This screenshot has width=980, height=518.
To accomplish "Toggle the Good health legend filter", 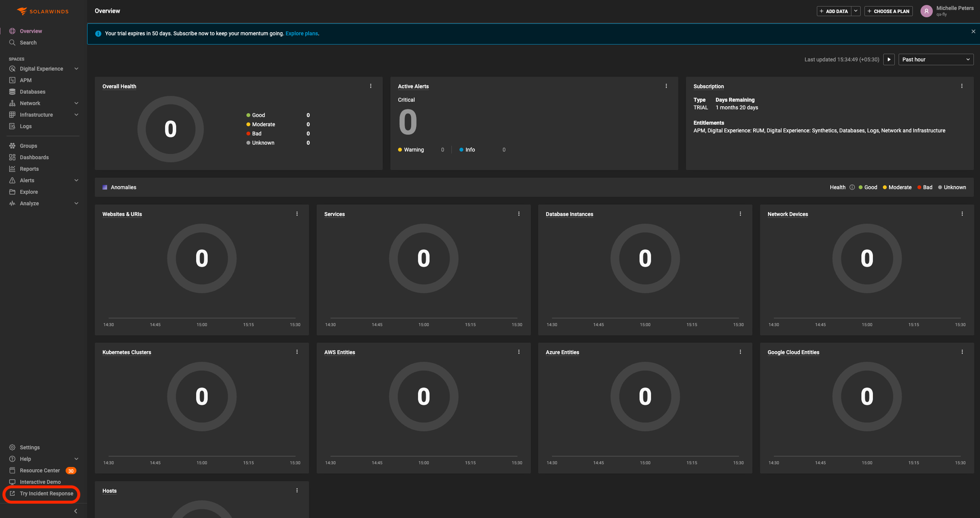I will pyautogui.click(x=868, y=187).
